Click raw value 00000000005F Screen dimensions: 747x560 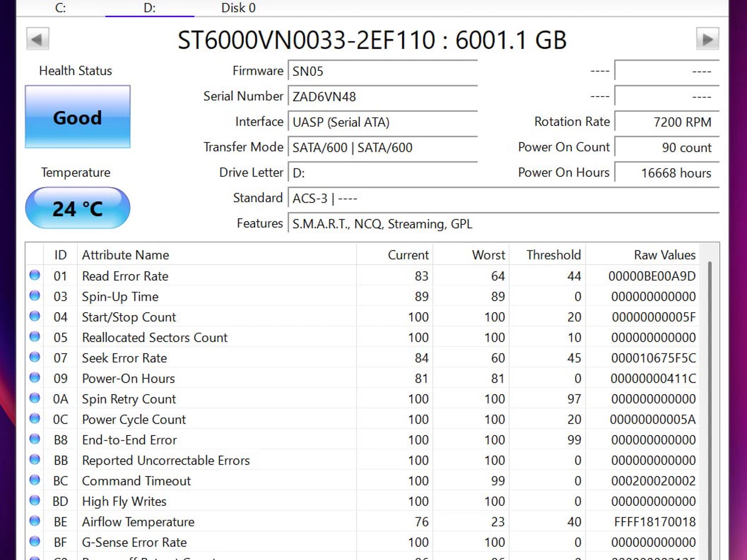[654, 317]
